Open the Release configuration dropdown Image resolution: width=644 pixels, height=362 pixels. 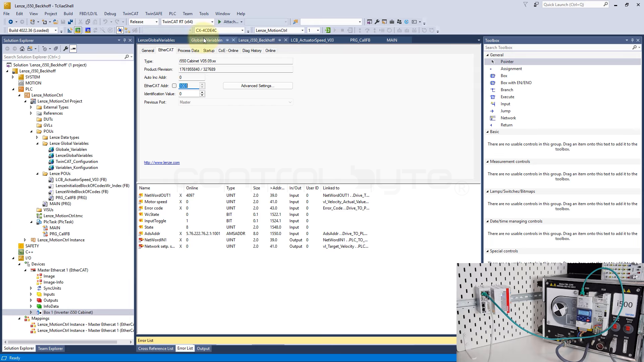pyautogui.click(x=156, y=22)
